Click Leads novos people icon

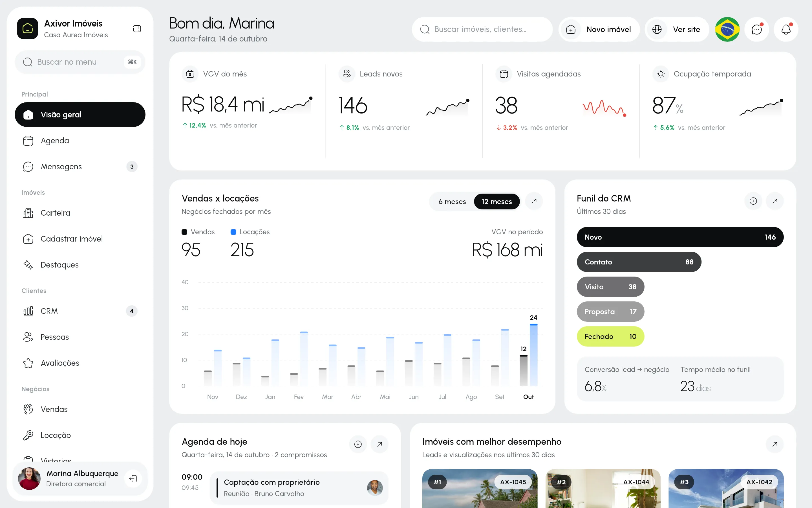pos(347,74)
